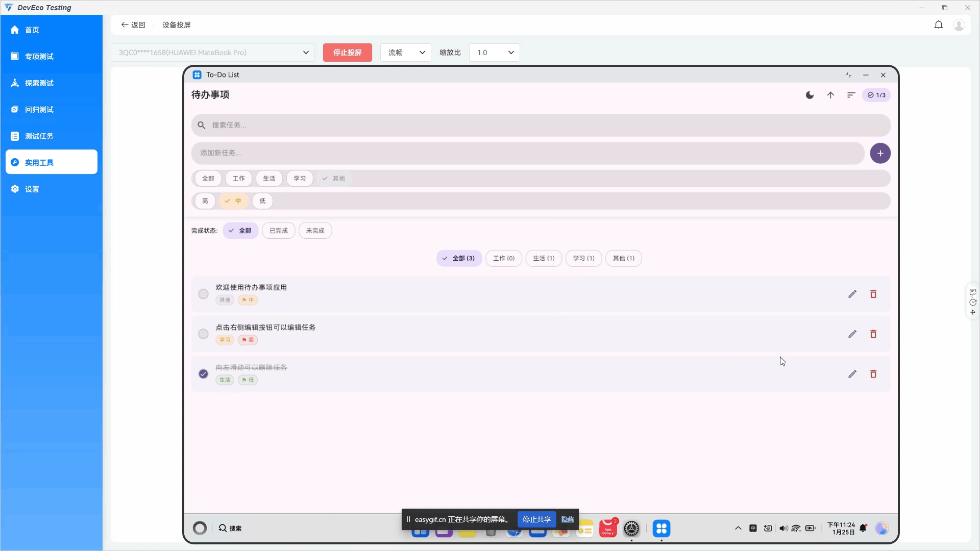Switch to the 学习 (1) filter tab

pos(583,258)
